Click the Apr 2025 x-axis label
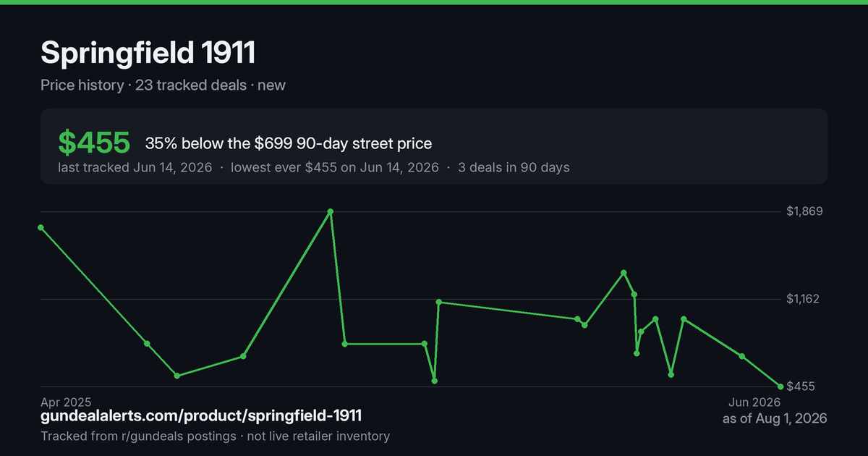The height and width of the screenshot is (456, 868). coord(66,402)
